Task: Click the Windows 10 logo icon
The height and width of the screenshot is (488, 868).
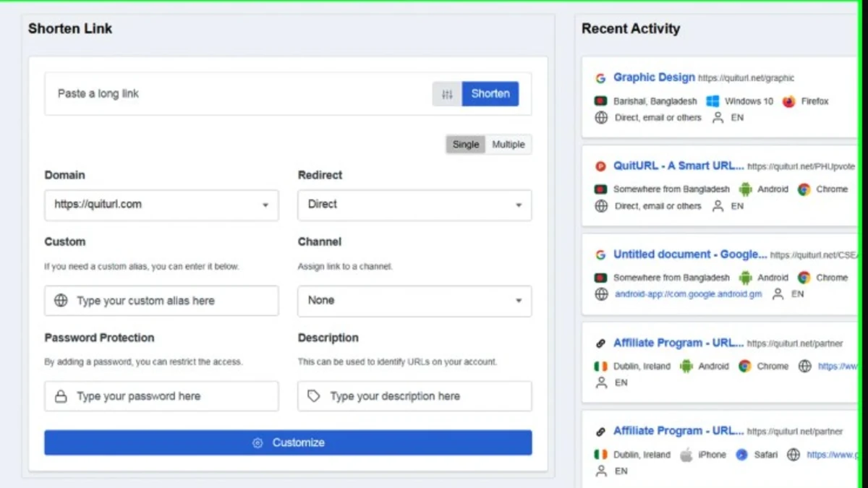Action: [712, 101]
